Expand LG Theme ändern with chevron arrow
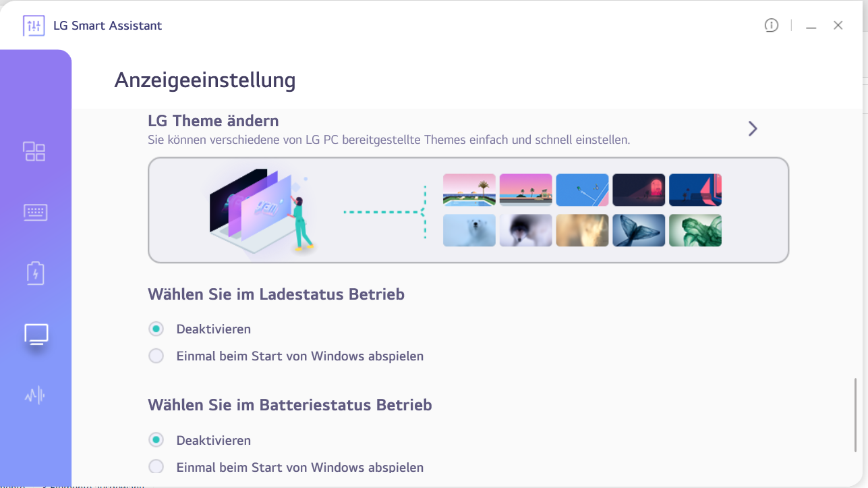Screen dimensions: 868x488 click(753, 128)
